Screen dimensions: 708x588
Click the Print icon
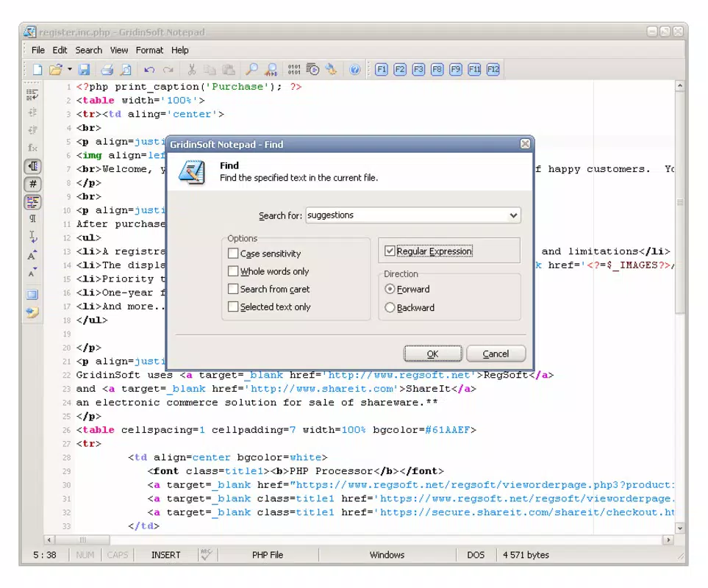(x=107, y=69)
